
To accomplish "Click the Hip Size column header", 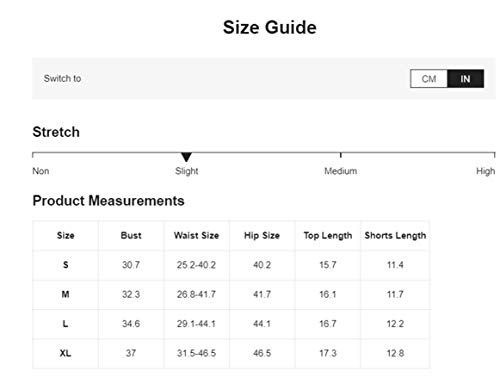I will pyautogui.click(x=262, y=235).
